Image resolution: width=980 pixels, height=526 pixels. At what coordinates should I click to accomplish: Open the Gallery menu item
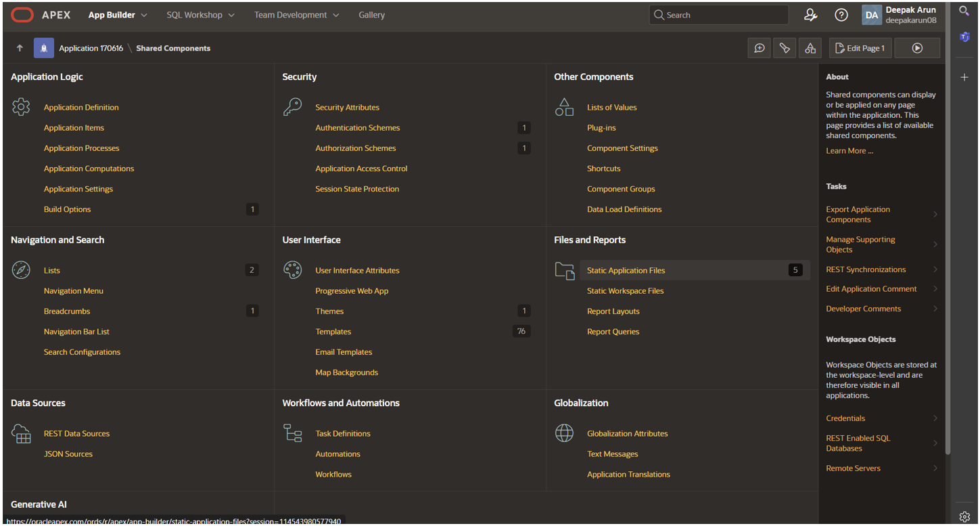click(x=371, y=15)
